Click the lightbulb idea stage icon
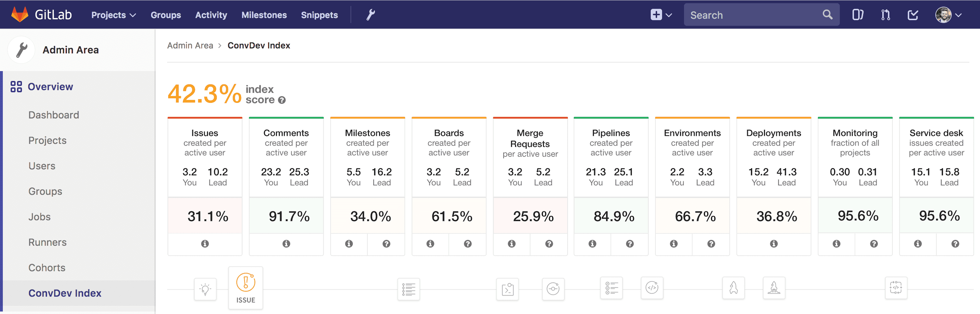Viewport: 980px width, 314px height. click(205, 289)
